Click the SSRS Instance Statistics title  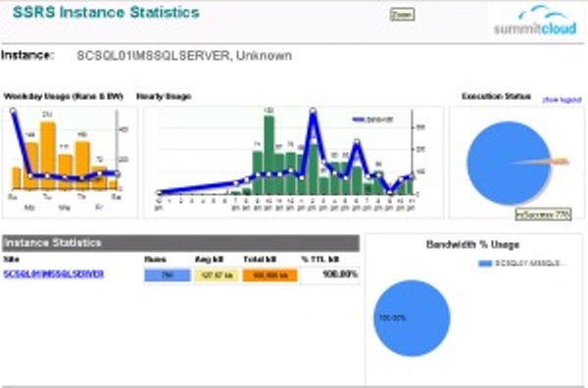(106, 13)
